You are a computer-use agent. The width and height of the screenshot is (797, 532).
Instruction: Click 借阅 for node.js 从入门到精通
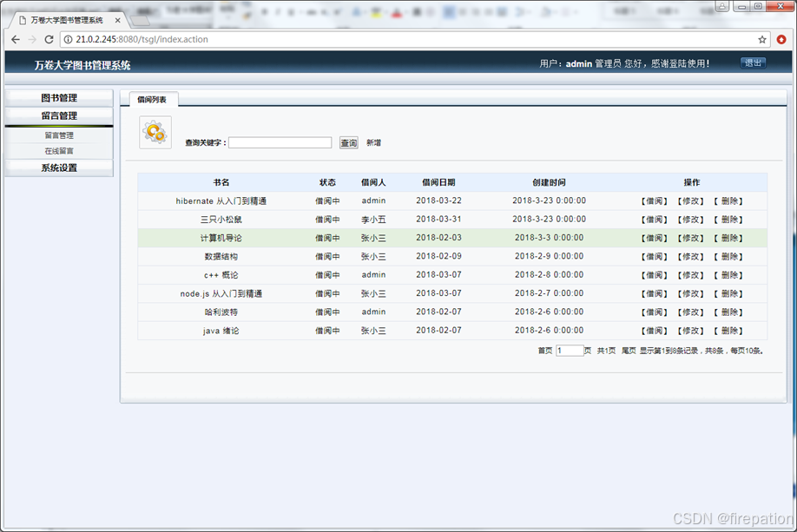[655, 293]
